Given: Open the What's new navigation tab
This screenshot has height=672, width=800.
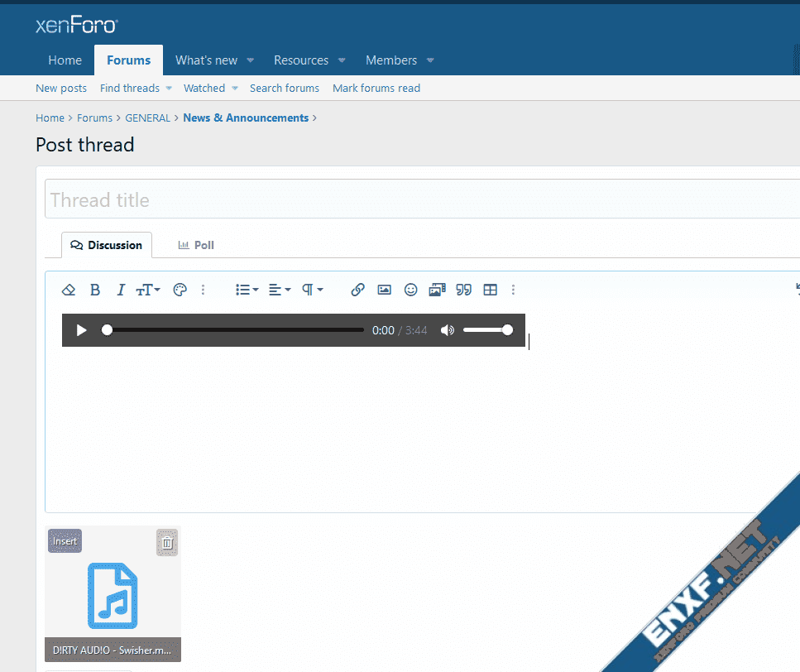Looking at the screenshot, I should [x=206, y=60].
